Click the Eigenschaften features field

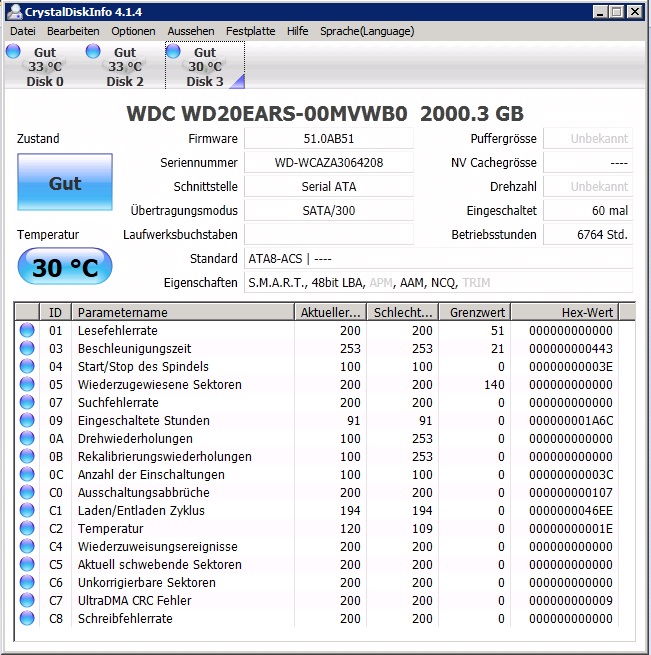(438, 283)
